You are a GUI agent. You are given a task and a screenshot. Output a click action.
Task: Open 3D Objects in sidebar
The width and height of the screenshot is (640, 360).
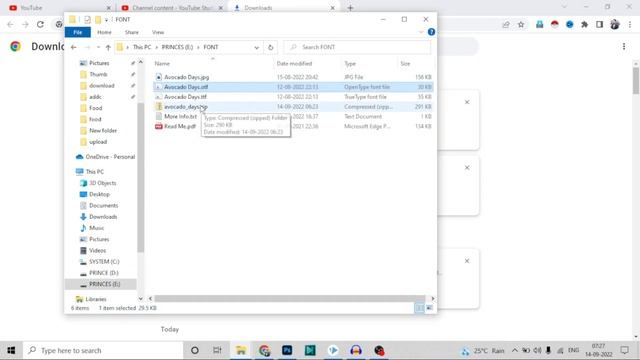[x=102, y=183]
